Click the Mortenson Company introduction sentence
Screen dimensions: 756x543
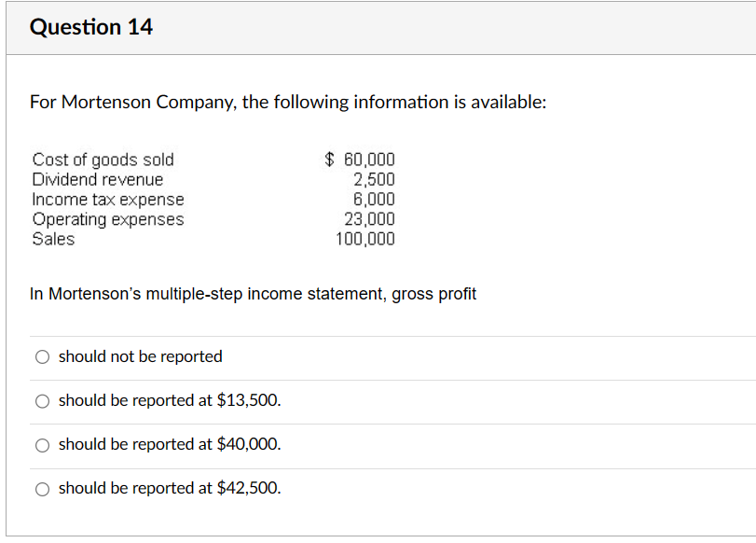289,102
